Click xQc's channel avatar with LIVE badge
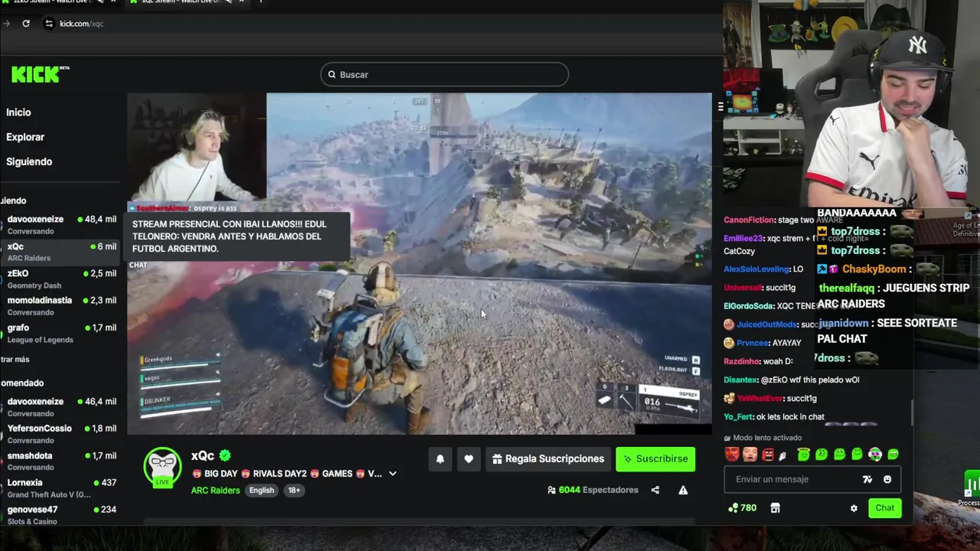 [x=162, y=467]
